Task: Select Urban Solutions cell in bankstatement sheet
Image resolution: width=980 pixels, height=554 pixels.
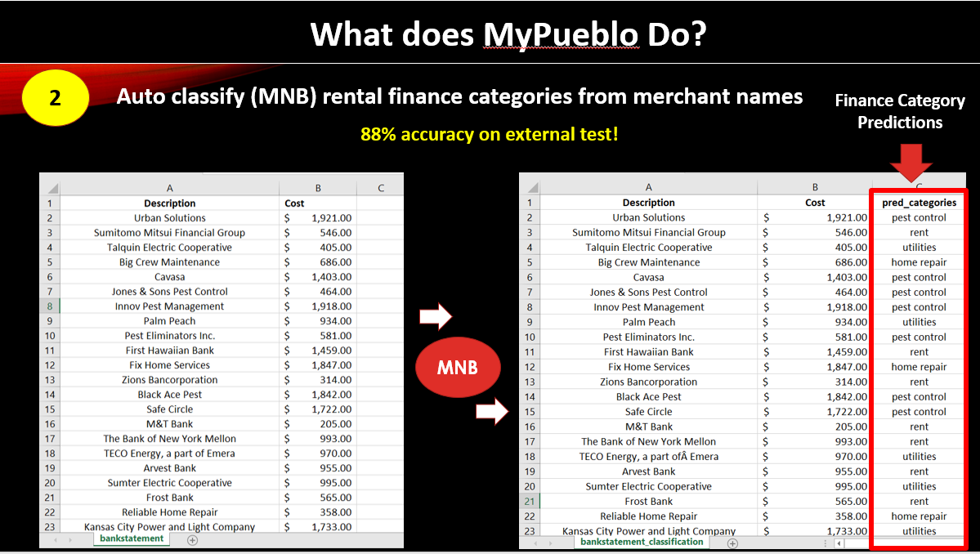Action: tap(169, 218)
